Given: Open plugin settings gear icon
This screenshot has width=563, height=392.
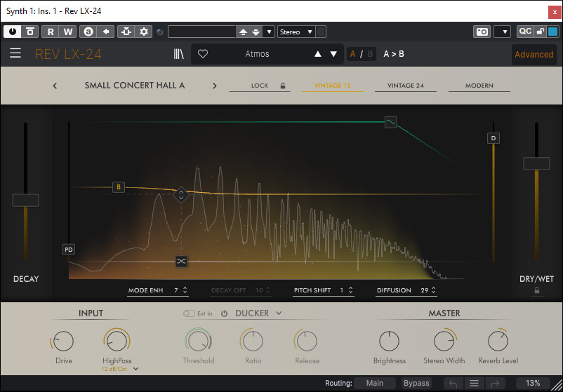Looking at the screenshot, I should point(145,32).
